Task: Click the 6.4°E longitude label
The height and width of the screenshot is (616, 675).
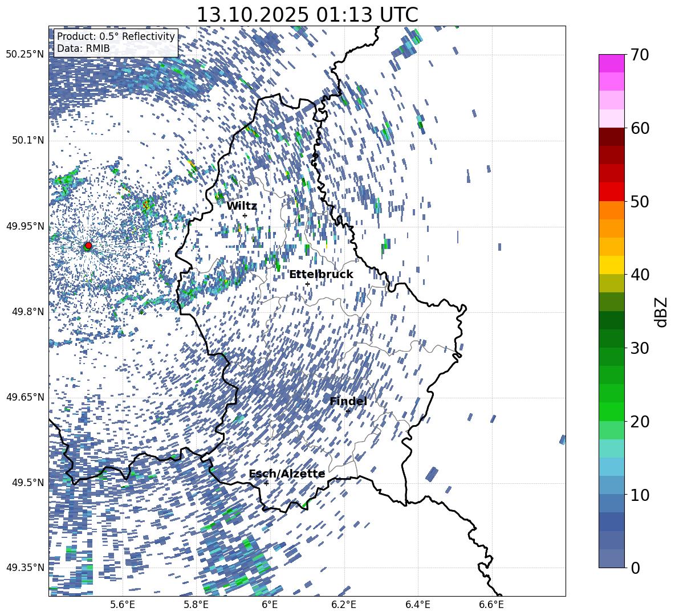Action: pyautogui.click(x=417, y=605)
